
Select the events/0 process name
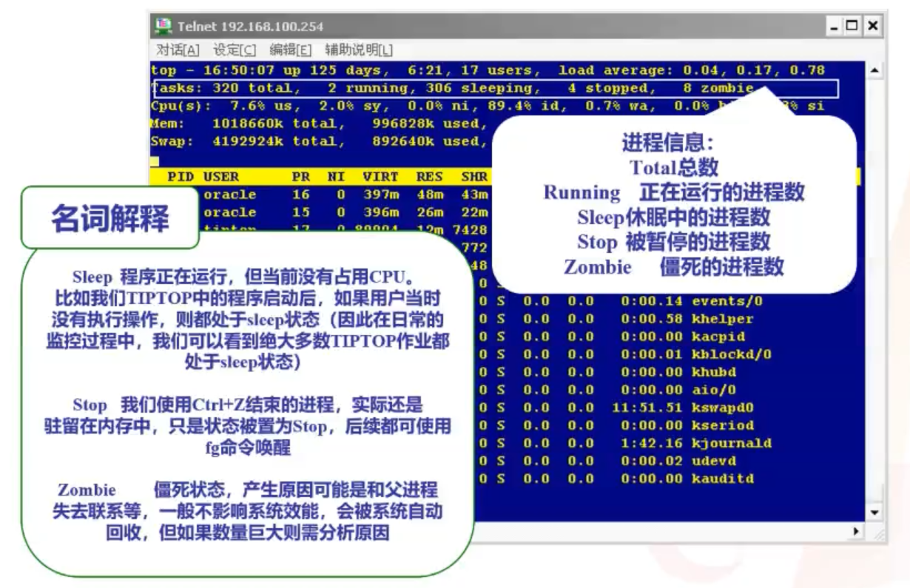click(727, 302)
